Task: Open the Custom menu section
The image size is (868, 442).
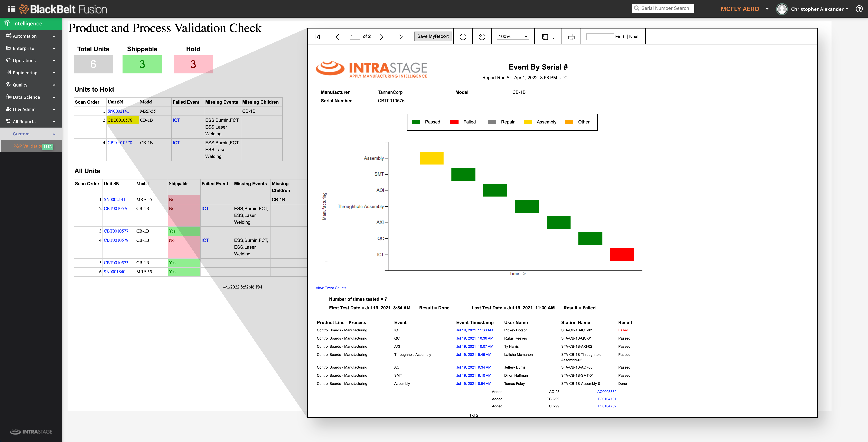Action: pyautogui.click(x=31, y=134)
